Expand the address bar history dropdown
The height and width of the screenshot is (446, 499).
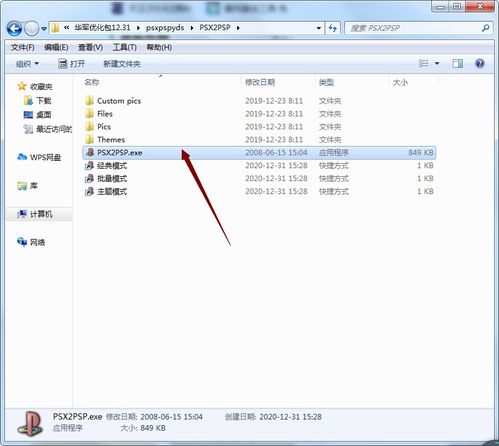pyautogui.click(x=319, y=28)
